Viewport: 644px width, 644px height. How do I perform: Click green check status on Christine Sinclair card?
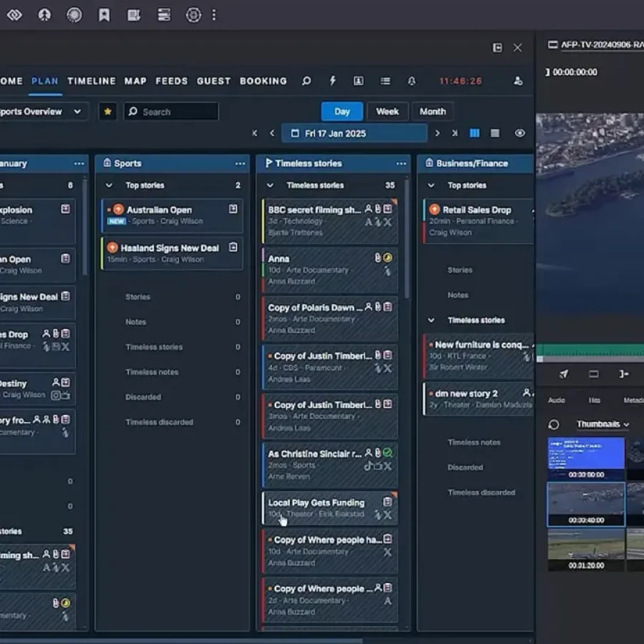tap(387, 453)
